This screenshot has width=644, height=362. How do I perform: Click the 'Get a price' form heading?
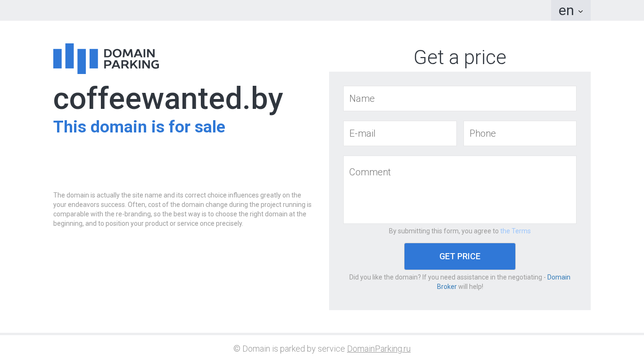[460, 58]
